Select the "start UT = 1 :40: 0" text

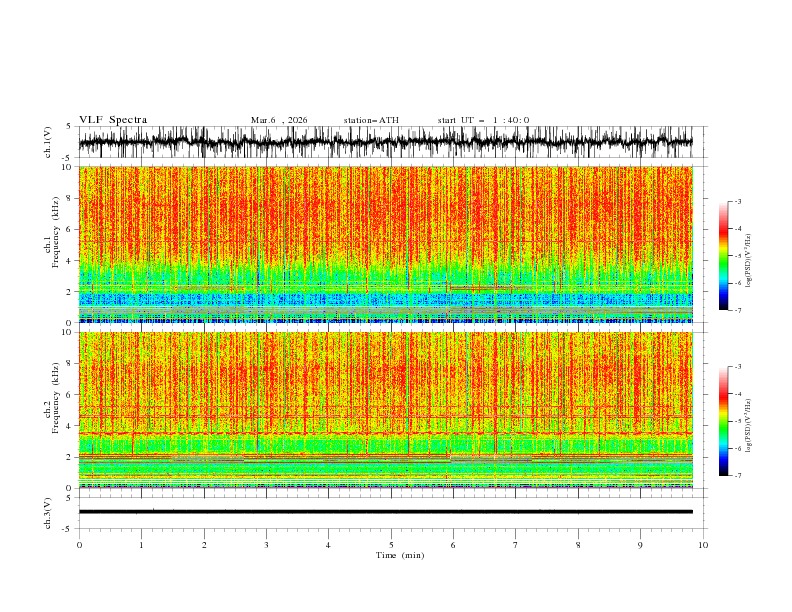click(x=483, y=120)
